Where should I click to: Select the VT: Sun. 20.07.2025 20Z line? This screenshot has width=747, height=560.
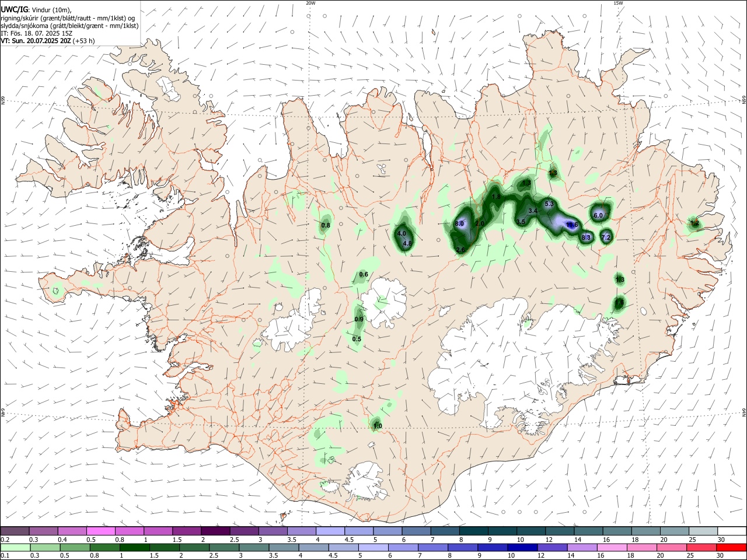(48, 41)
